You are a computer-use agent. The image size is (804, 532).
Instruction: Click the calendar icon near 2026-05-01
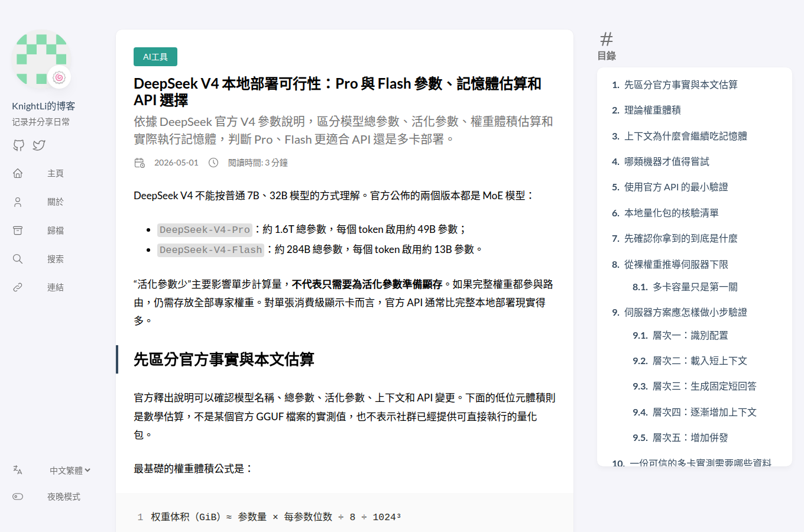140,163
